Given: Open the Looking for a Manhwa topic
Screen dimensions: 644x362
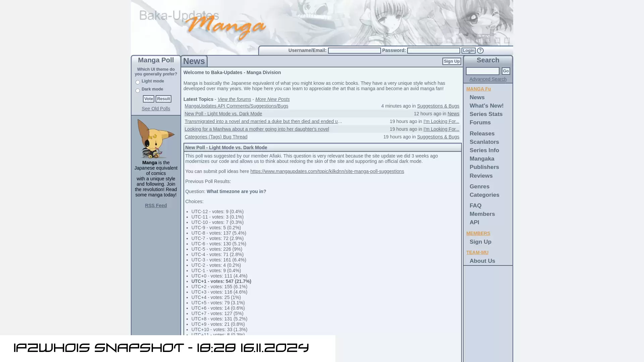Looking at the screenshot, I should [x=257, y=129].
